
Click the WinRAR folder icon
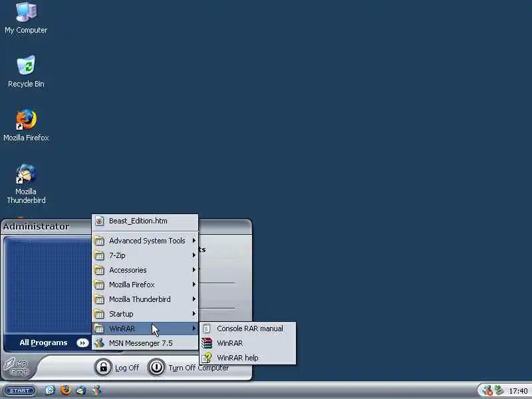pyautogui.click(x=99, y=329)
